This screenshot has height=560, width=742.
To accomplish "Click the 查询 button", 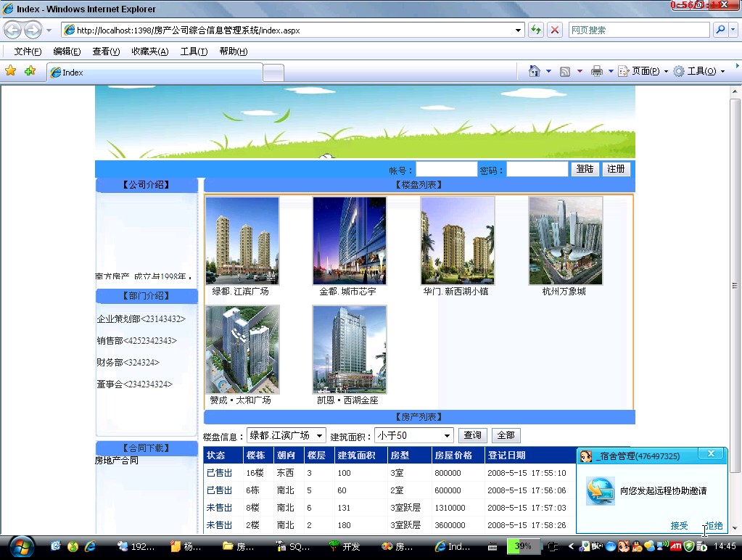I will [x=472, y=435].
